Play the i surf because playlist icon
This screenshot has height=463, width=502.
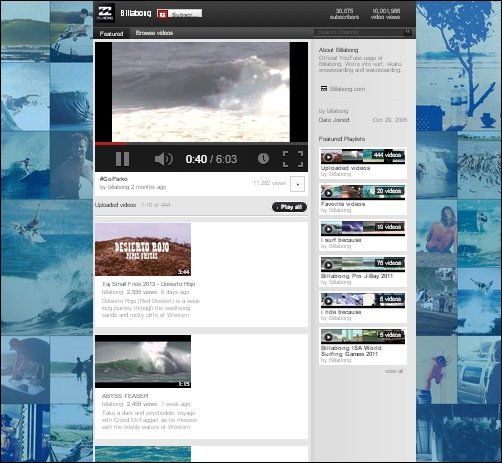tap(328, 229)
